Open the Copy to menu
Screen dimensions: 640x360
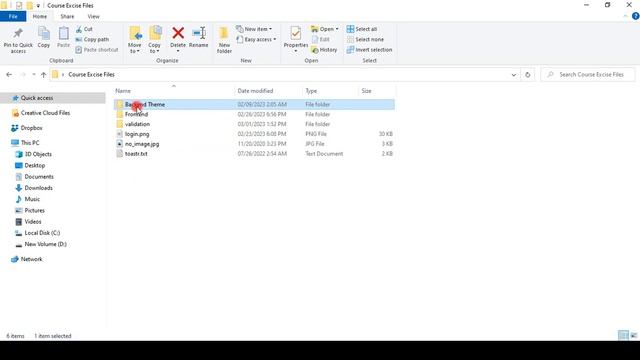click(x=155, y=40)
